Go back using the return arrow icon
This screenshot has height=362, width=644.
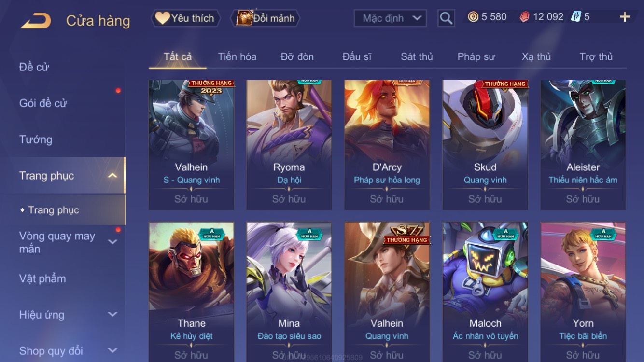coord(36,21)
